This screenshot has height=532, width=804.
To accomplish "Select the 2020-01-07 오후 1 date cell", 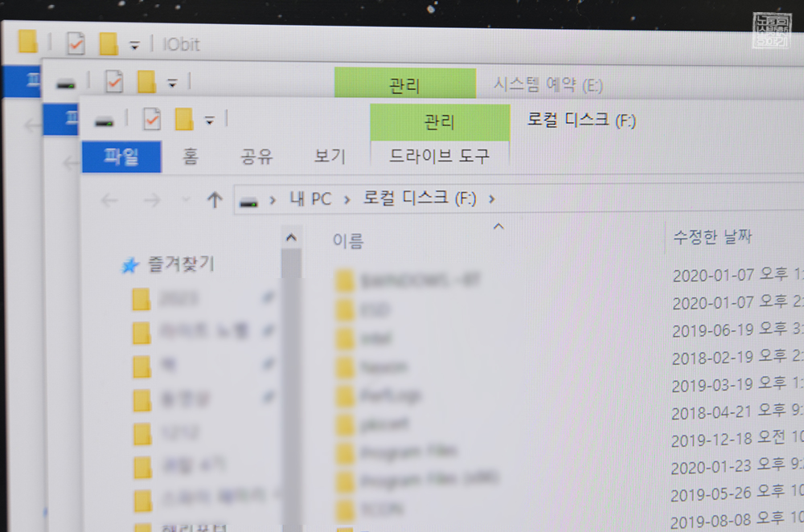I will coord(738,275).
